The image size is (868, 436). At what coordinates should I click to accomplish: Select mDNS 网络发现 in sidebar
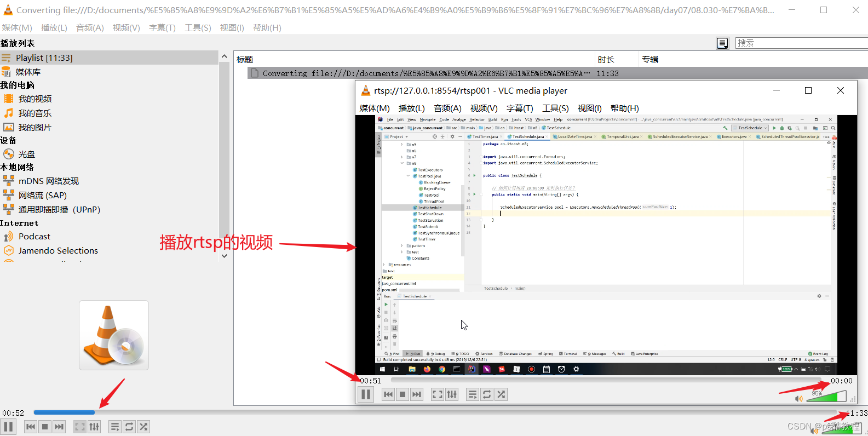tap(49, 181)
